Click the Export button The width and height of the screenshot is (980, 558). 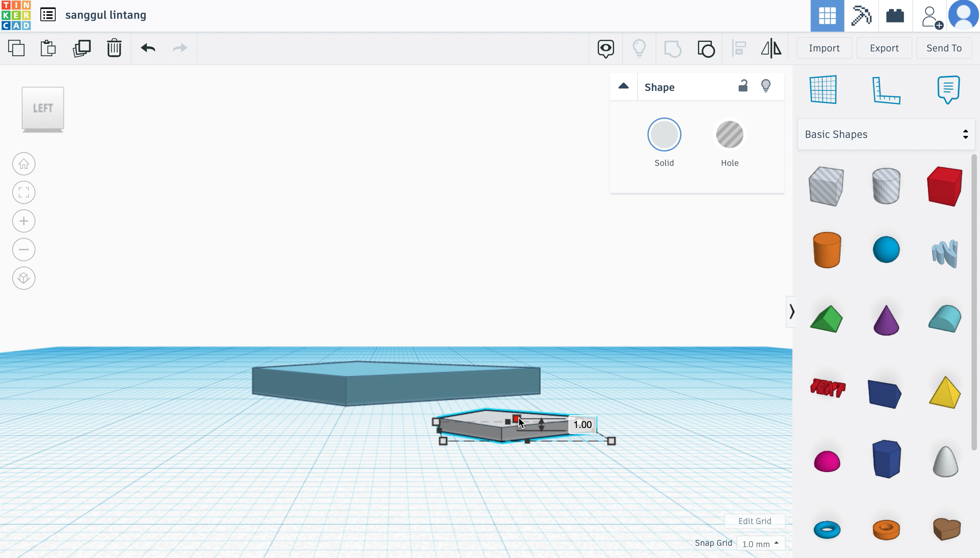tap(884, 48)
